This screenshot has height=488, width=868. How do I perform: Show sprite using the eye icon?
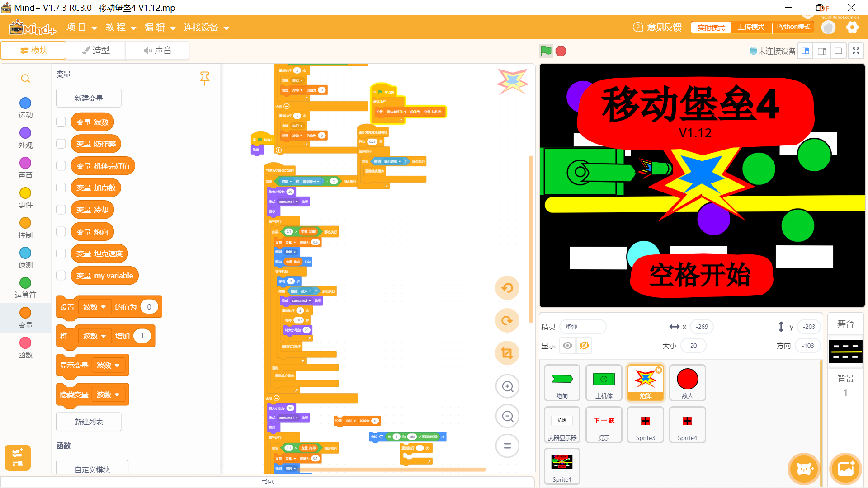pos(567,346)
